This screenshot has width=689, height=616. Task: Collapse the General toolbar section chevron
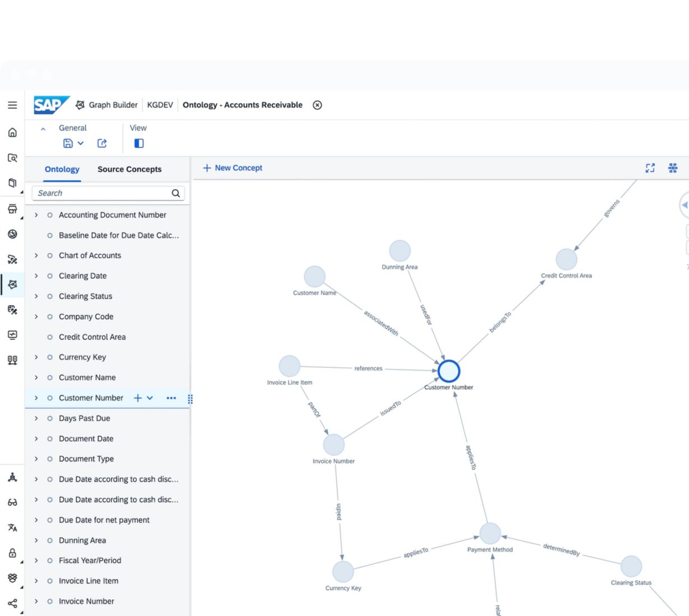43,129
